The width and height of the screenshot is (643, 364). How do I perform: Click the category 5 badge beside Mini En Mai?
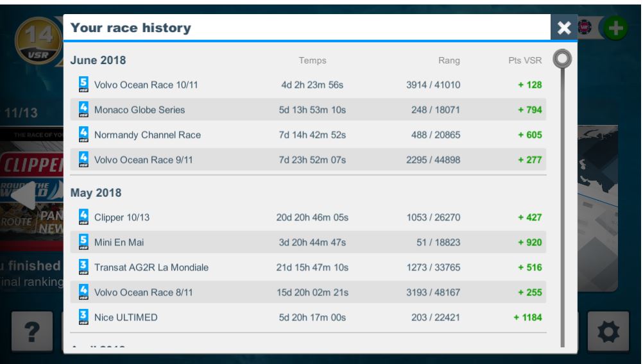(83, 242)
